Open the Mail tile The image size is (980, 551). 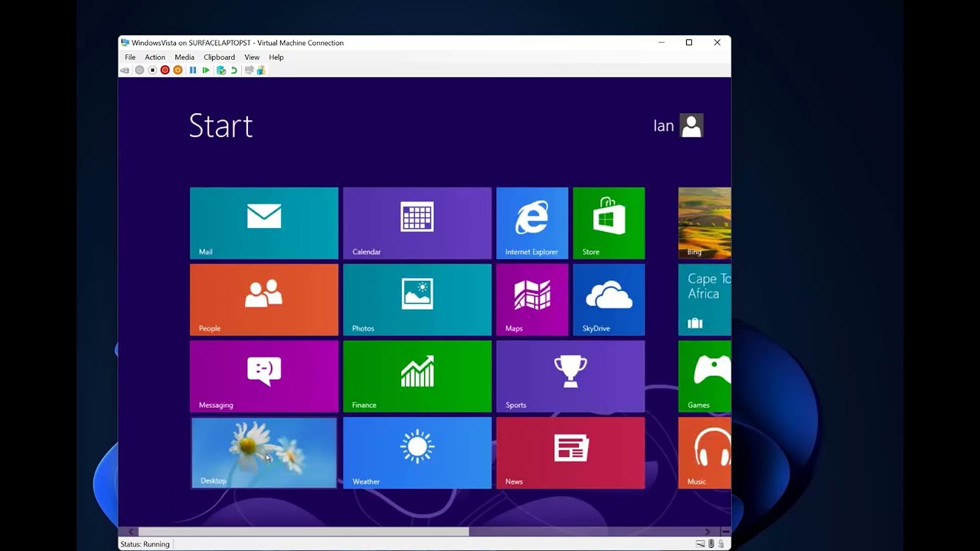click(264, 223)
